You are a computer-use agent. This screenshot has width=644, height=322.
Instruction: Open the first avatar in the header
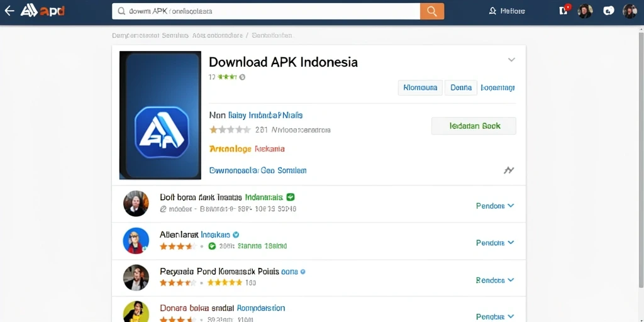pos(585,11)
